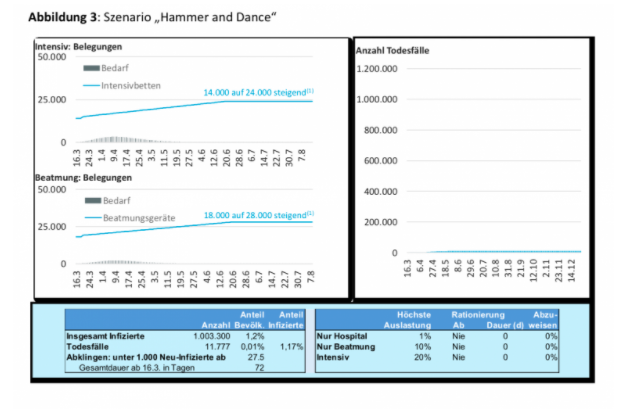Select the "Intensiv: Belegungen" chart title
The width and height of the screenshot is (635, 415).
click(80, 48)
